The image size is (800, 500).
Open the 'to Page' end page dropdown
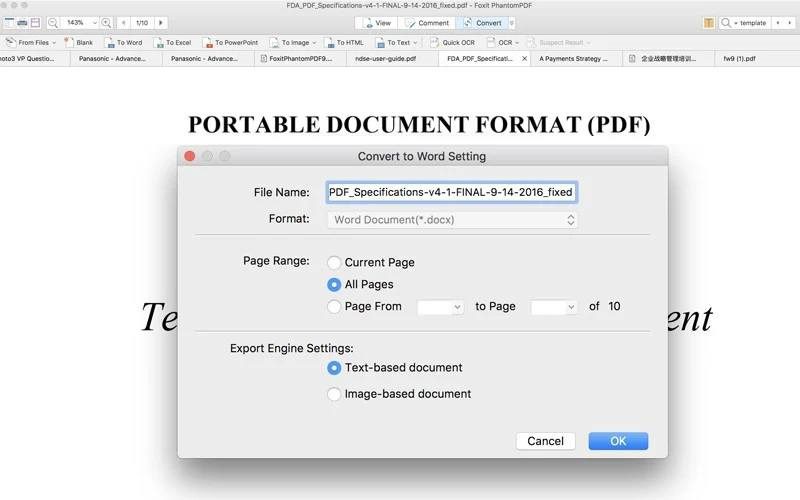(554, 307)
